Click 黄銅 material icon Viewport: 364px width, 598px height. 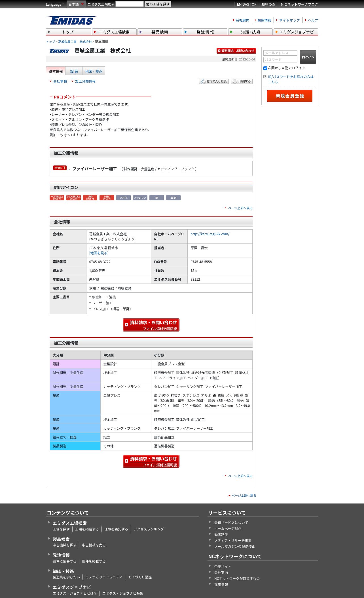pos(173,198)
